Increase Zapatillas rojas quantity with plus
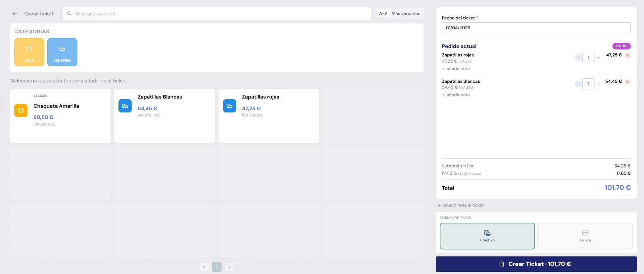 coord(599,58)
